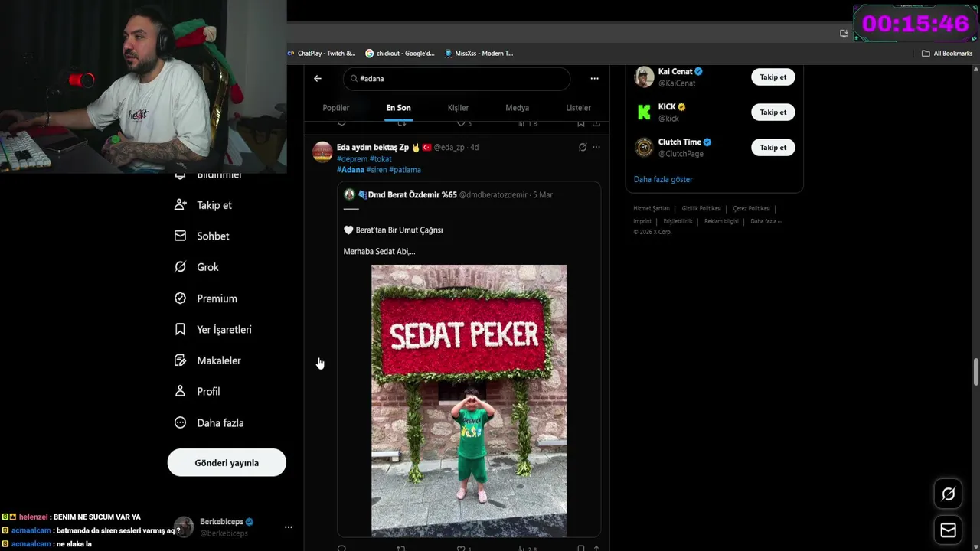Open the Grok icon in the left sidebar
Viewport: 980px width, 551px height.
click(180, 267)
